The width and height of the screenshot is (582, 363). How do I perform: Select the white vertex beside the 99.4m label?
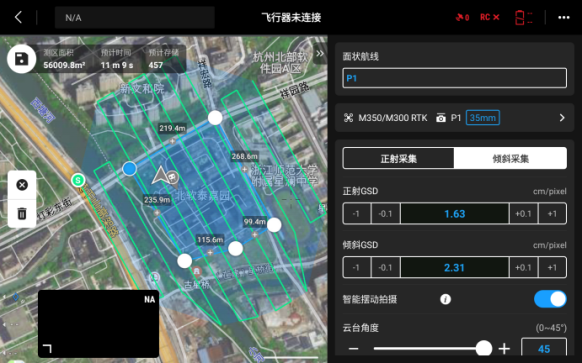274,225
